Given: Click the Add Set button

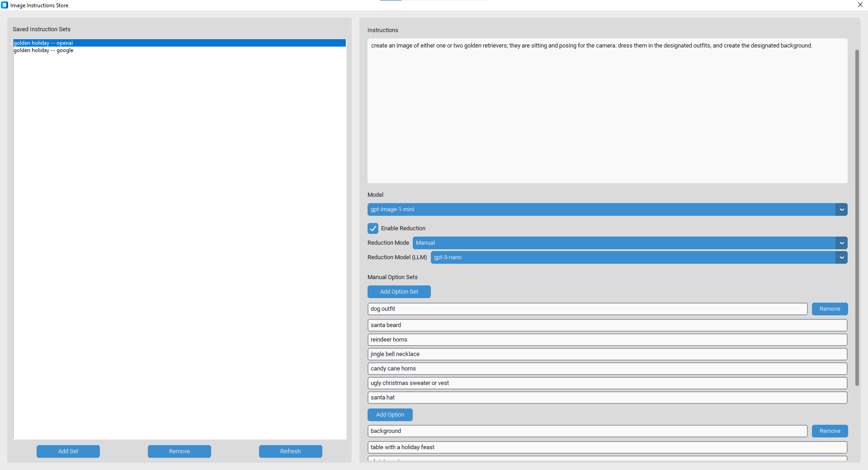Looking at the screenshot, I should [x=68, y=451].
